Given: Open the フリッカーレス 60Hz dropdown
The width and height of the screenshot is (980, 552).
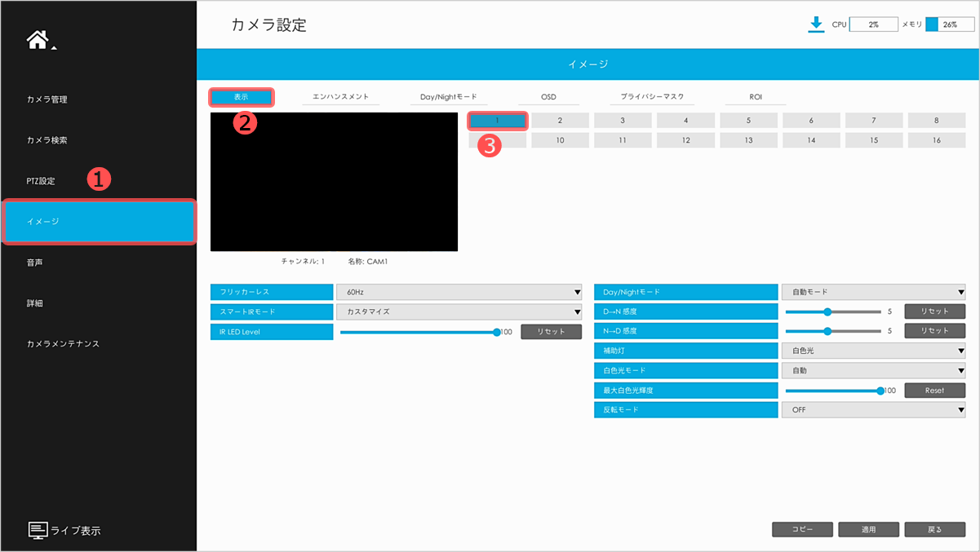Looking at the screenshot, I should pos(459,292).
